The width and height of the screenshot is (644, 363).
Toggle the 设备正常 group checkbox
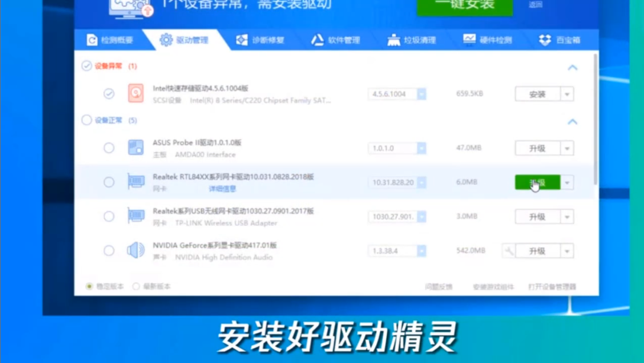[x=87, y=120]
